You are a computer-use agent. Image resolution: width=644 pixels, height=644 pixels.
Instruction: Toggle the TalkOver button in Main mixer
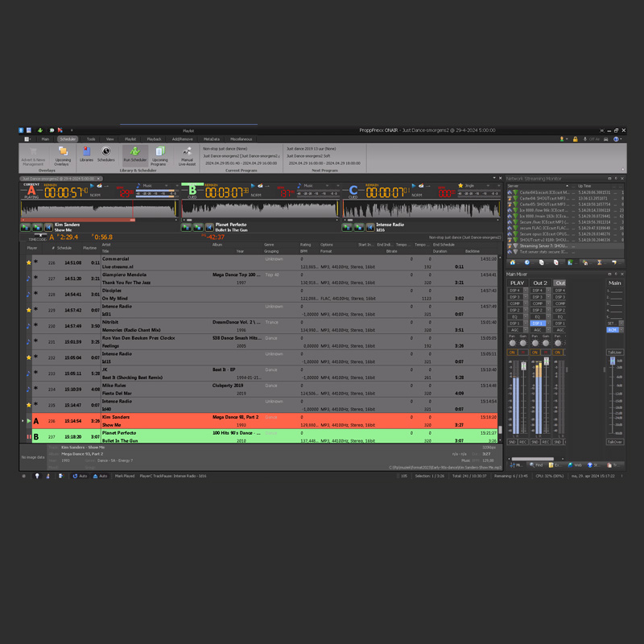[x=614, y=442]
